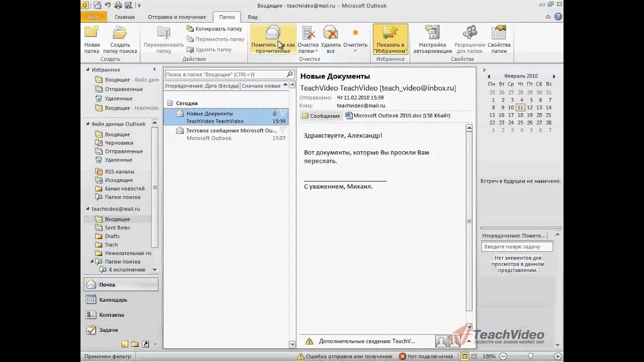Open Задачи navigation pane

coord(121,330)
